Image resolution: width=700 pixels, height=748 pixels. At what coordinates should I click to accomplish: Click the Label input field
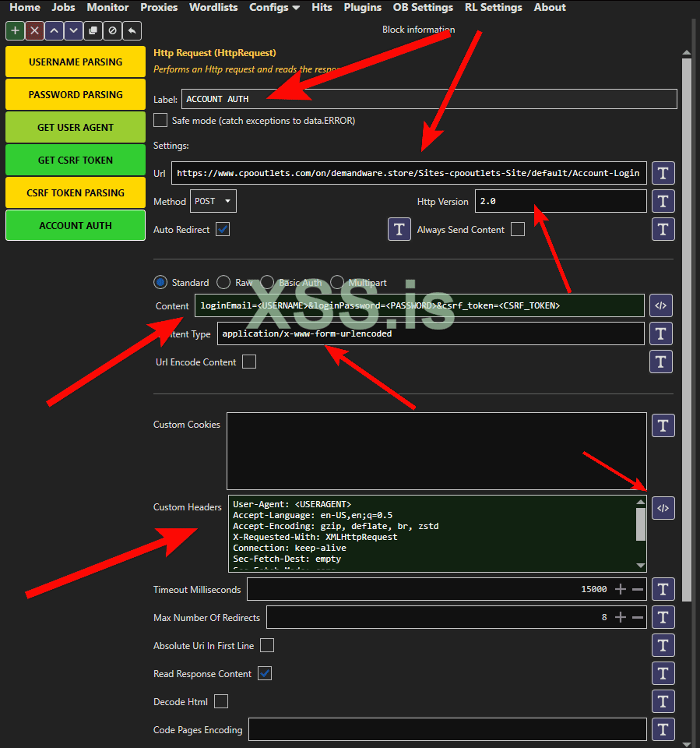coord(429,99)
